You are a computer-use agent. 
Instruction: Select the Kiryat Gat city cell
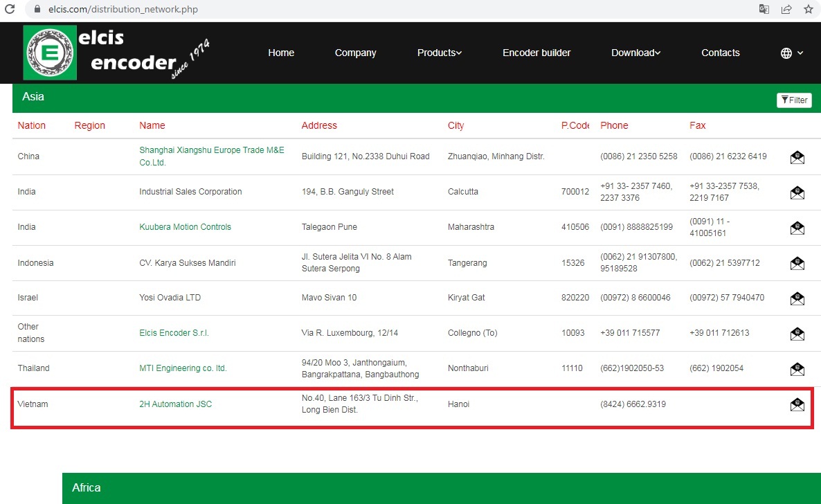(x=466, y=298)
